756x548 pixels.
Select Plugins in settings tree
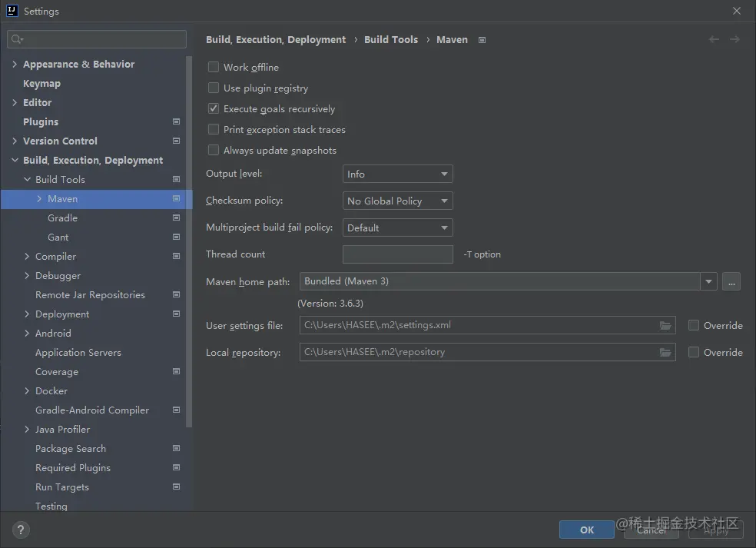tap(41, 121)
